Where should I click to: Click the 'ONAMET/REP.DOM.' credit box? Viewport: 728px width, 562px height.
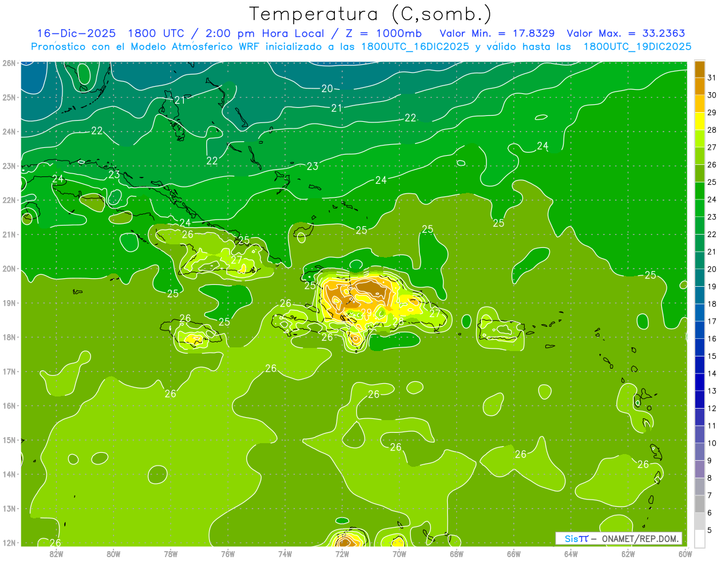point(619,538)
